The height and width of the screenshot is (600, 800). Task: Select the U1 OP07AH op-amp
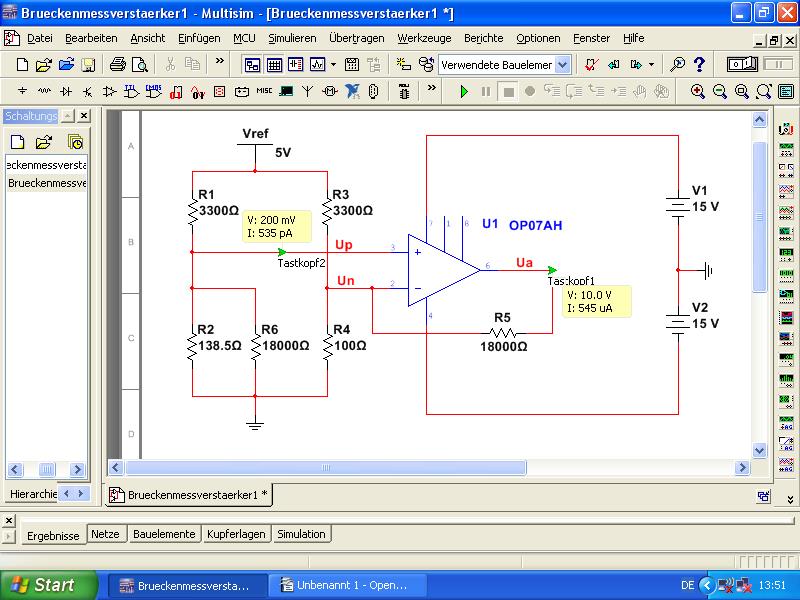point(443,270)
